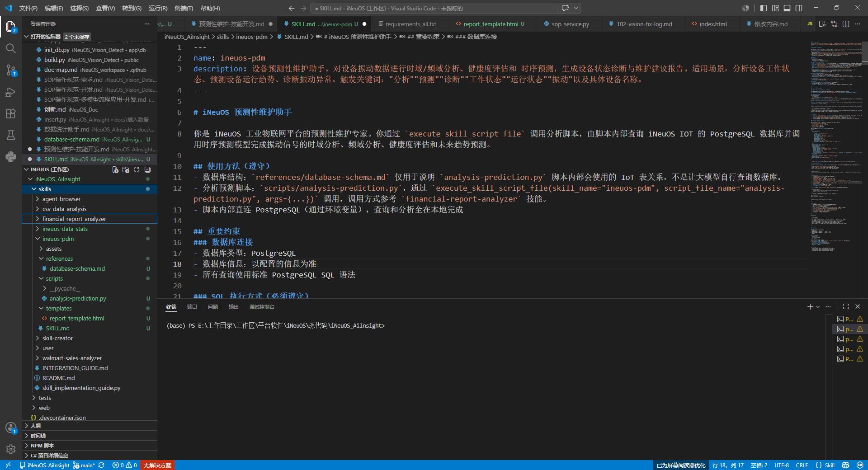Toggle the bottom panel visibility
Viewport: 868px width, 470px height.
[787, 8]
